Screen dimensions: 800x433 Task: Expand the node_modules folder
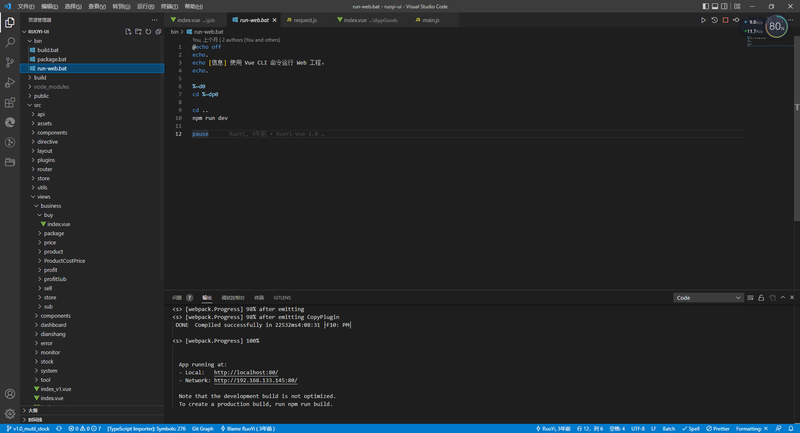pyautogui.click(x=92, y=87)
